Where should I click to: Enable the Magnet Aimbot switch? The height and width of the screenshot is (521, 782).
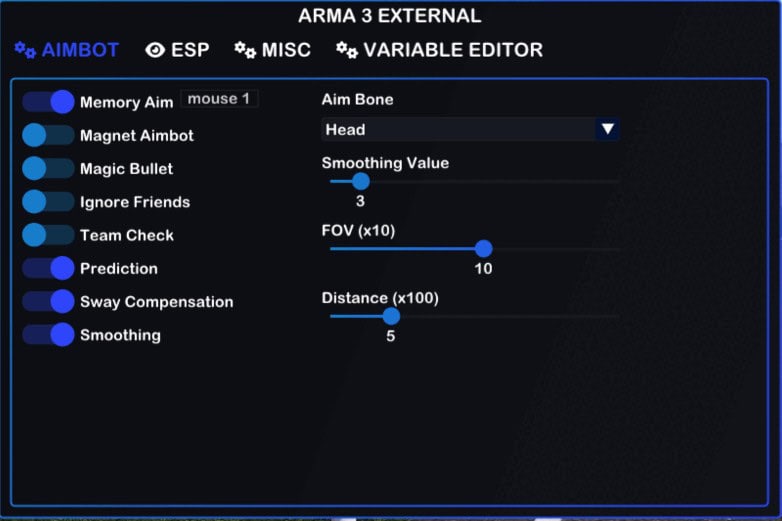48,135
